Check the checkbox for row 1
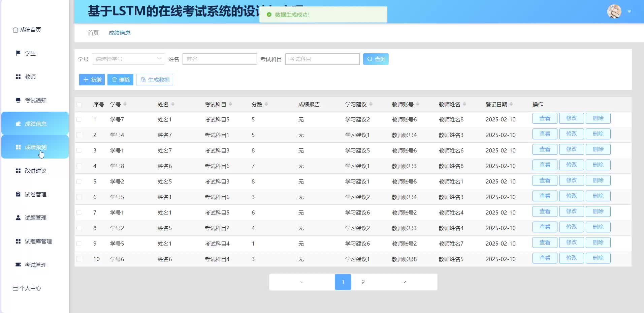The image size is (644, 313). tap(79, 119)
